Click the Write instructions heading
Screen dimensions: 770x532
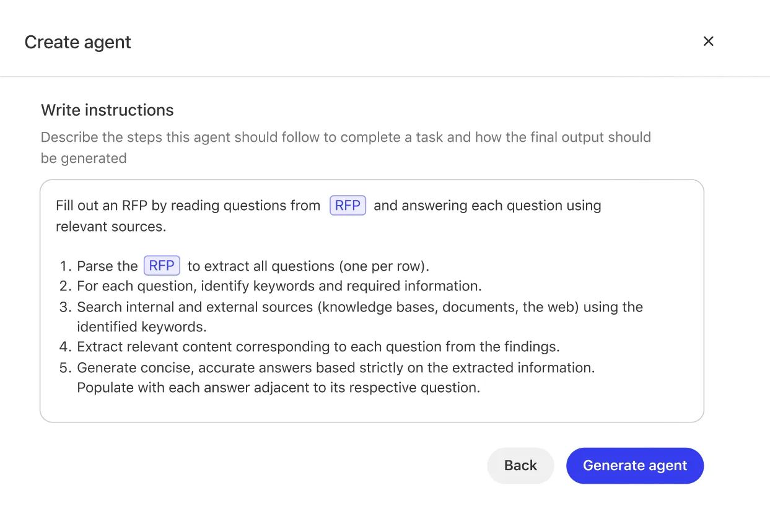(x=107, y=110)
